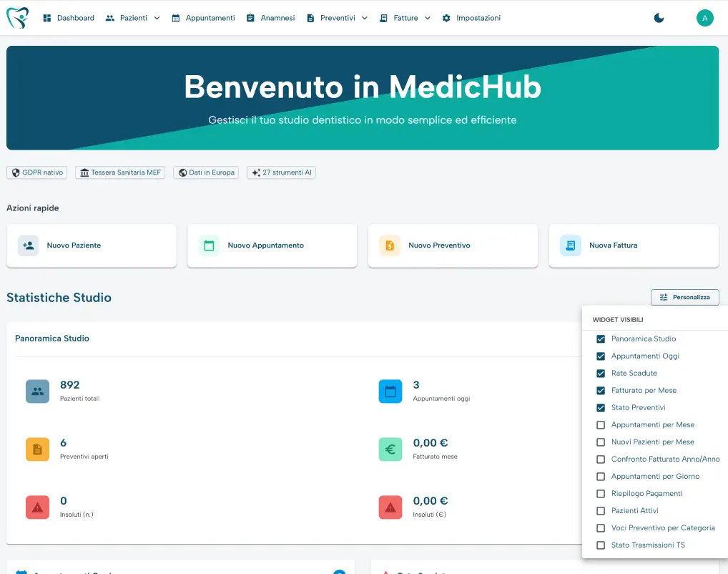Enable the Stato Trasmissioni TS widget
The height and width of the screenshot is (574, 728).
(x=601, y=545)
